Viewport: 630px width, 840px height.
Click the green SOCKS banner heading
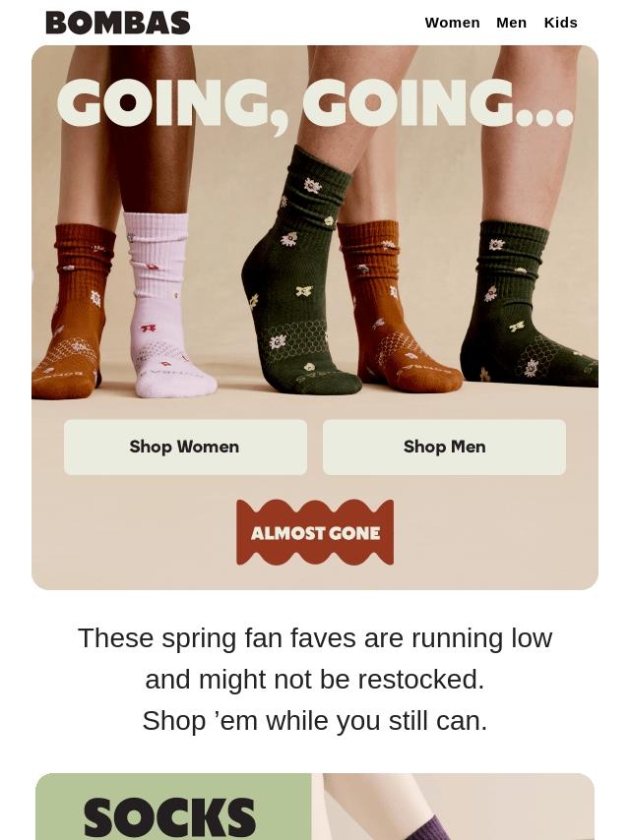[x=169, y=817]
